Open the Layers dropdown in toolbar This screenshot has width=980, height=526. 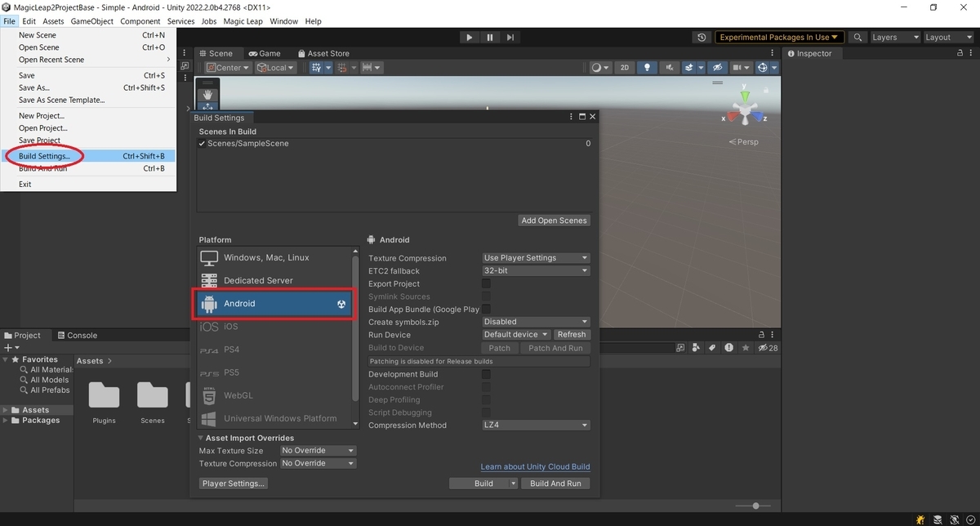893,38
